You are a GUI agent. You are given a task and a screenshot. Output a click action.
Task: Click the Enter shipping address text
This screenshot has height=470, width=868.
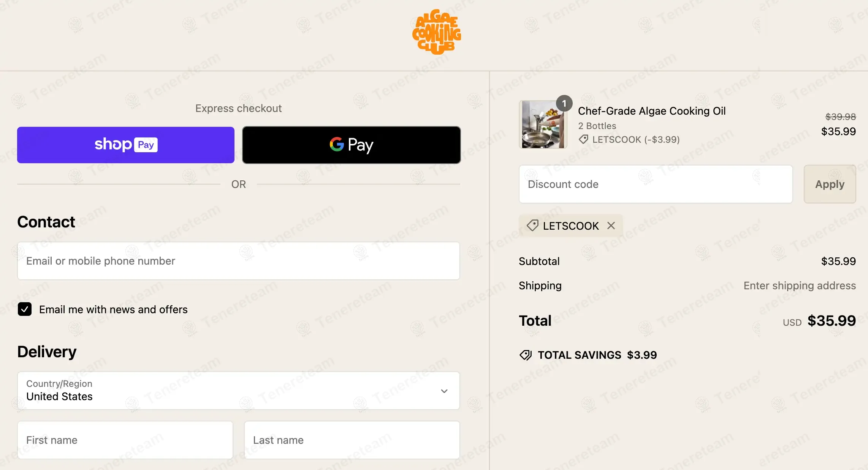(800, 285)
